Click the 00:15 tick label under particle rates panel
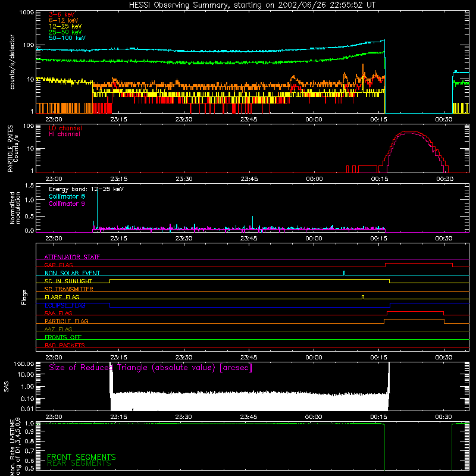 click(x=380, y=179)
